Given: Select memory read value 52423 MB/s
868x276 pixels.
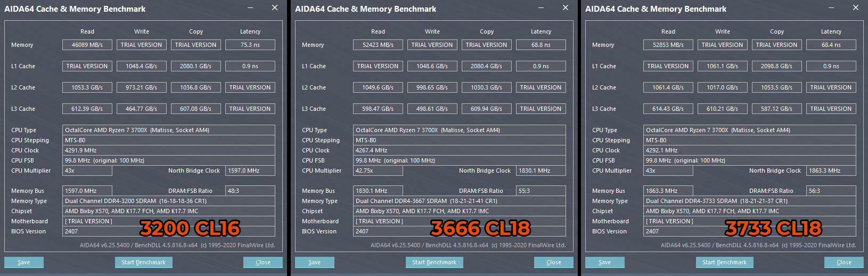Looking at the screenshot, I should tap(378, 45).
